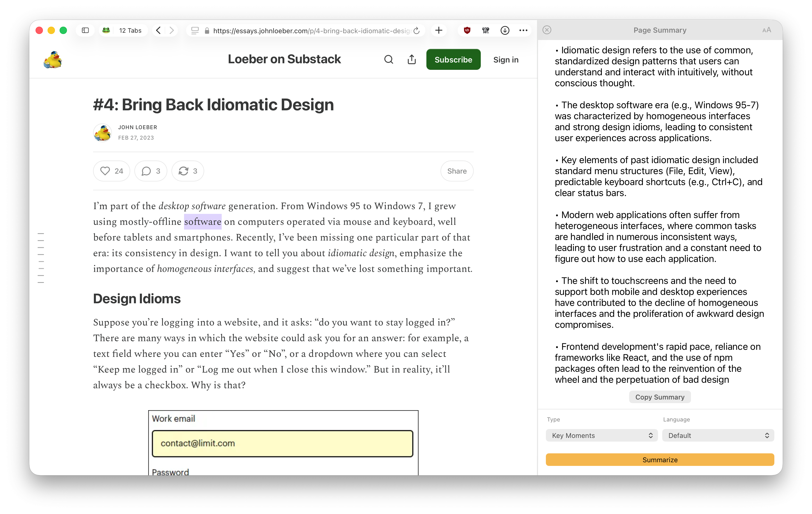Open comments with speech bubble button
The height and width of the screenshot is (514, 812).
coord(151,171)
